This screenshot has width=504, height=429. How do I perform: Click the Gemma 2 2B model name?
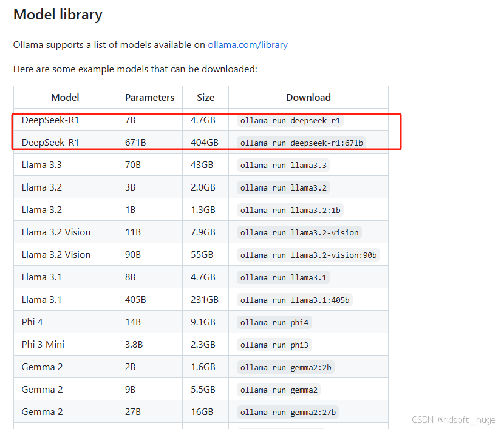click(x=42, y=367)
